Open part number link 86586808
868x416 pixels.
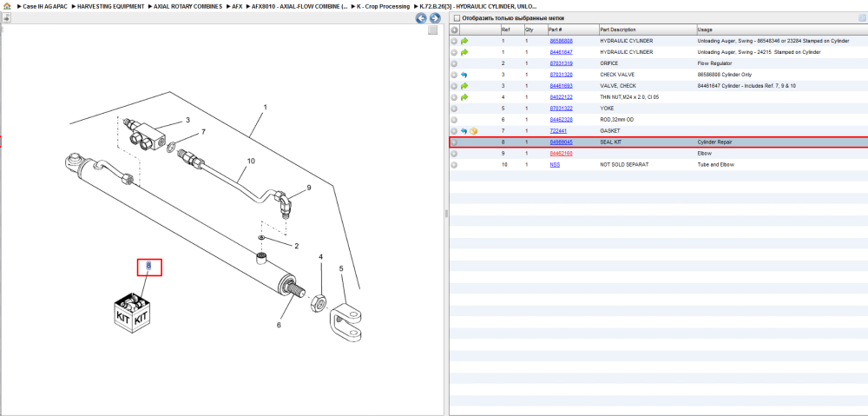[561, 41]
